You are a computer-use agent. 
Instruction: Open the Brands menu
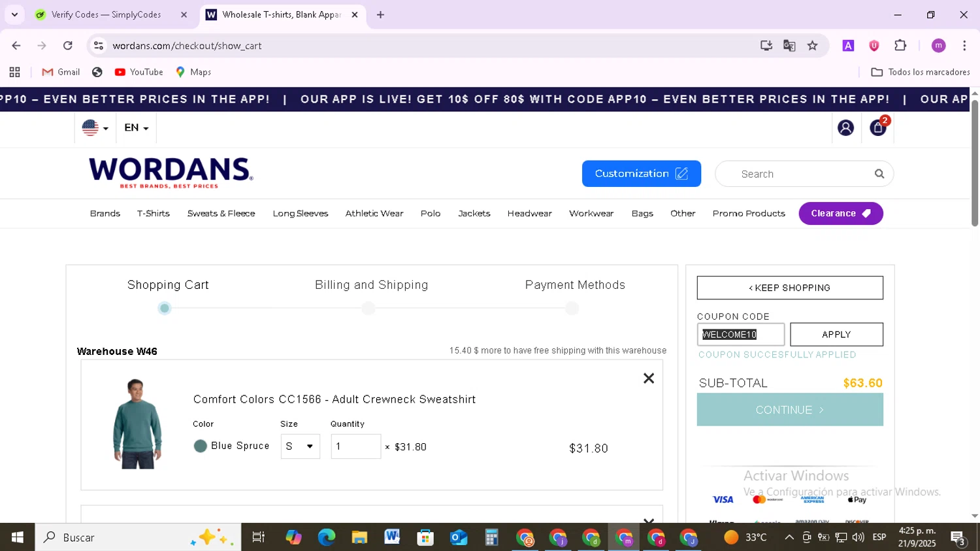105,214
